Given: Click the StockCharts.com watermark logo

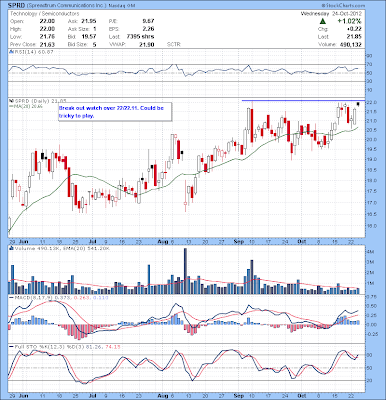Looking at the screenshot, I should click(x=343, y=6).
